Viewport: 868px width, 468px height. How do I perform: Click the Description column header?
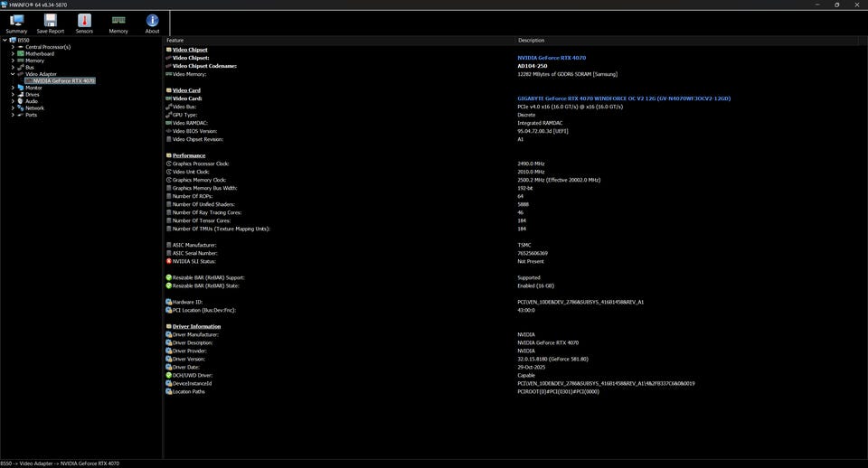[531, 40]
